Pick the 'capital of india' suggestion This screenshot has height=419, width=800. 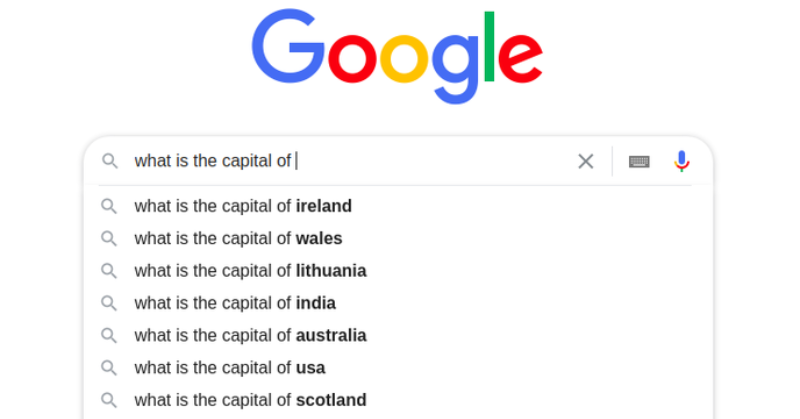coord(398,303)
